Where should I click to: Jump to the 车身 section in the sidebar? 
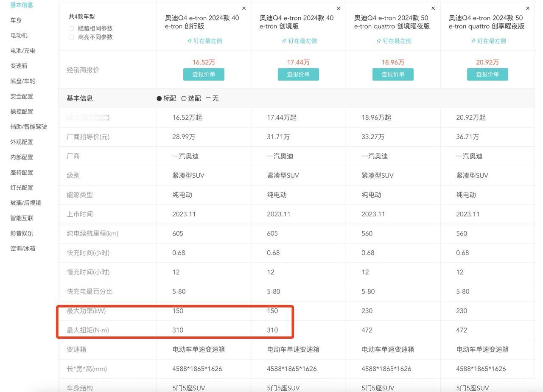[x=16, y=20]
